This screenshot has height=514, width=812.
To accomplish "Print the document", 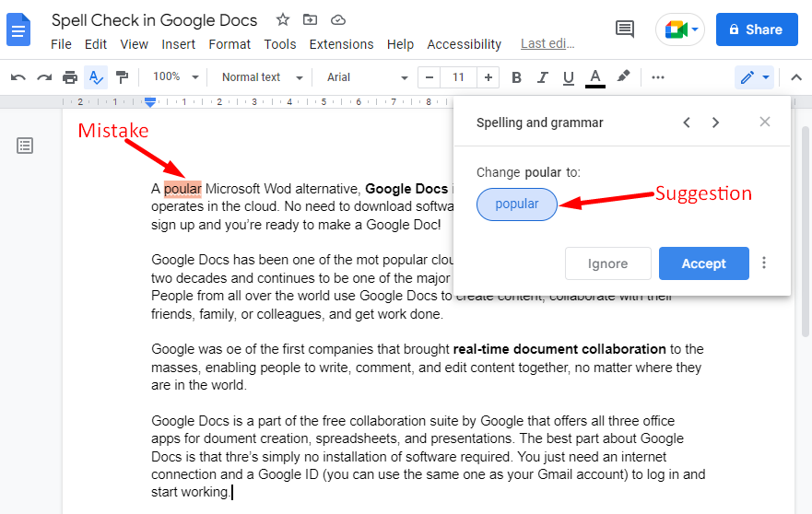I will [x=70, y=77].
